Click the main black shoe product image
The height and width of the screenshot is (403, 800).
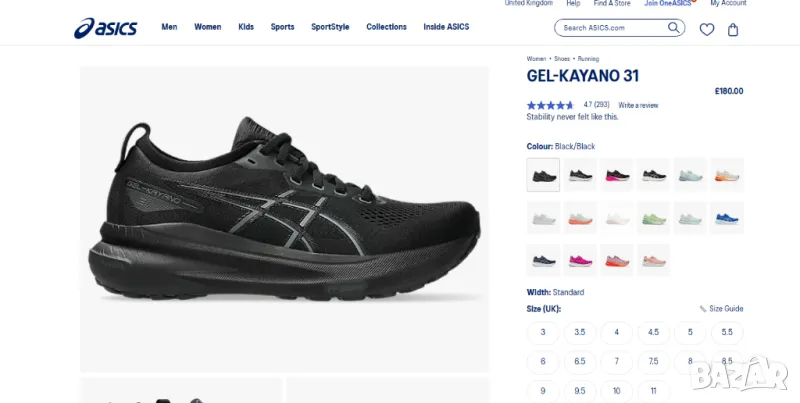(x=284, y=219)
